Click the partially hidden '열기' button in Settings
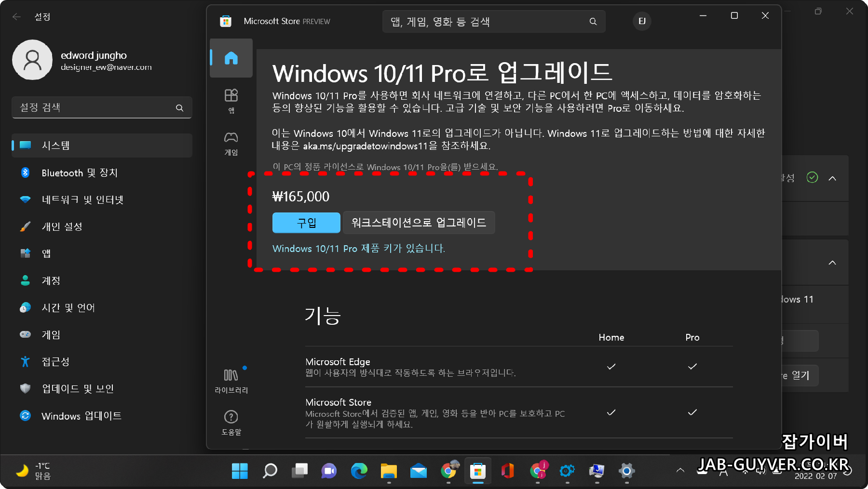 [x=800, y=375]
